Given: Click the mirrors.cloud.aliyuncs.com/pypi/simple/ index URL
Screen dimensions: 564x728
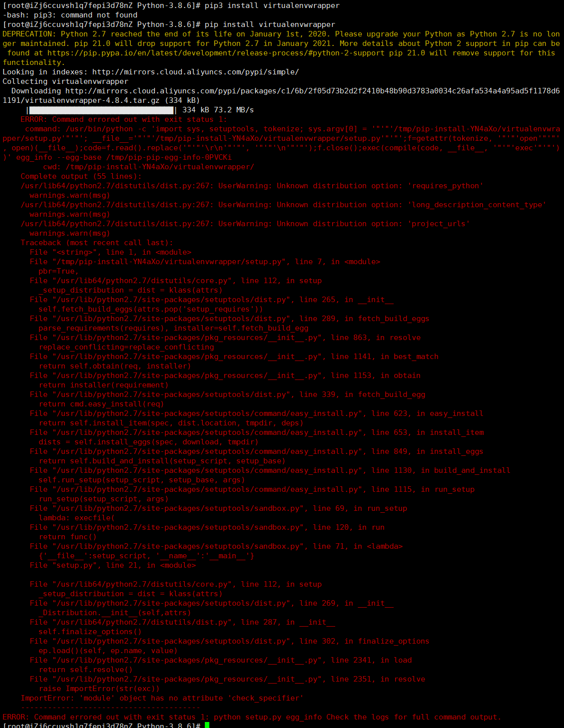Looking at the screenshot, I should pyautogui.click(x=195, y=72).
